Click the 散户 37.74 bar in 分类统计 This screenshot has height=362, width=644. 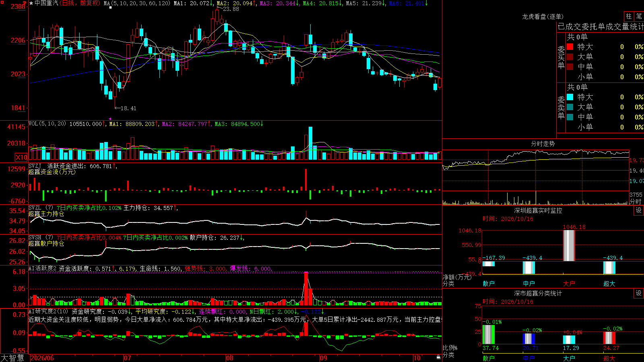[488, 335]
